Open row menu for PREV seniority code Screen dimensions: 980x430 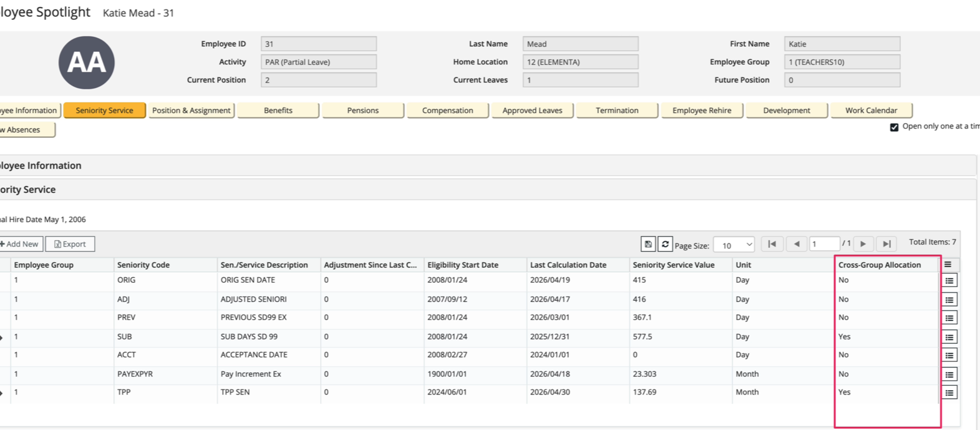click(949, 318)
